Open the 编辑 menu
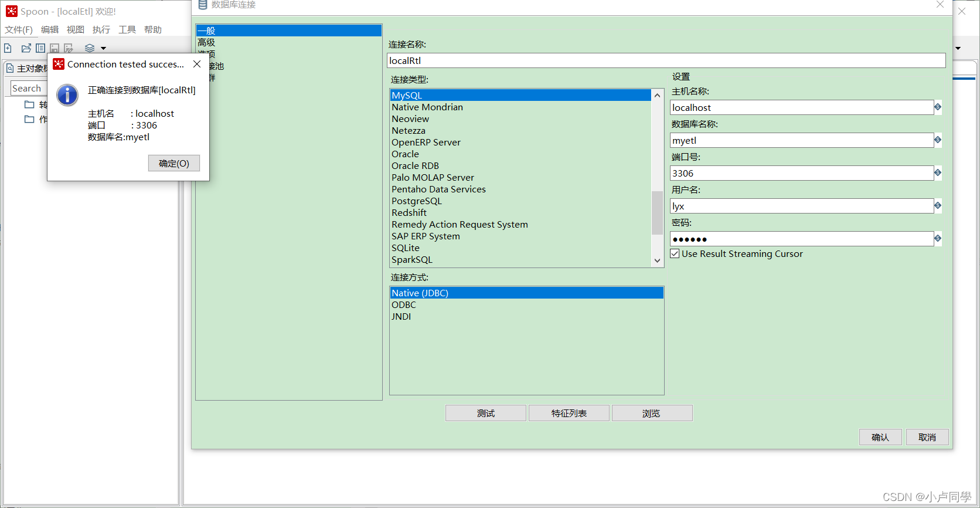This screenshot has height=508, width=980. (x=50, y=30)
